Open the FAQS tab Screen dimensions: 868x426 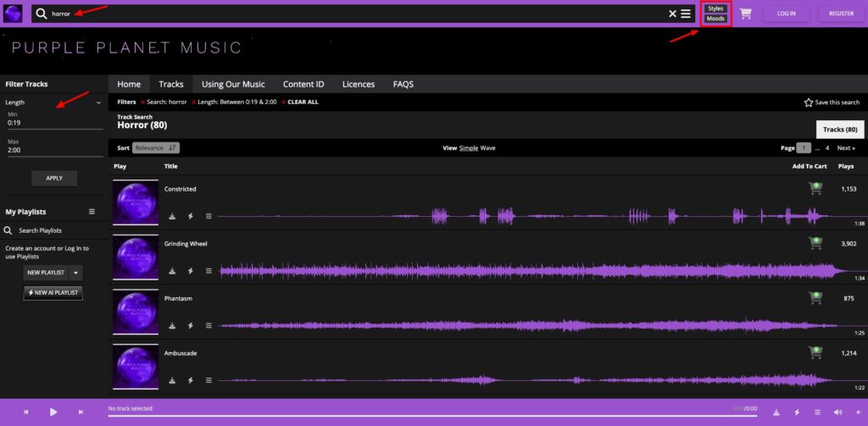pos(403,84)
